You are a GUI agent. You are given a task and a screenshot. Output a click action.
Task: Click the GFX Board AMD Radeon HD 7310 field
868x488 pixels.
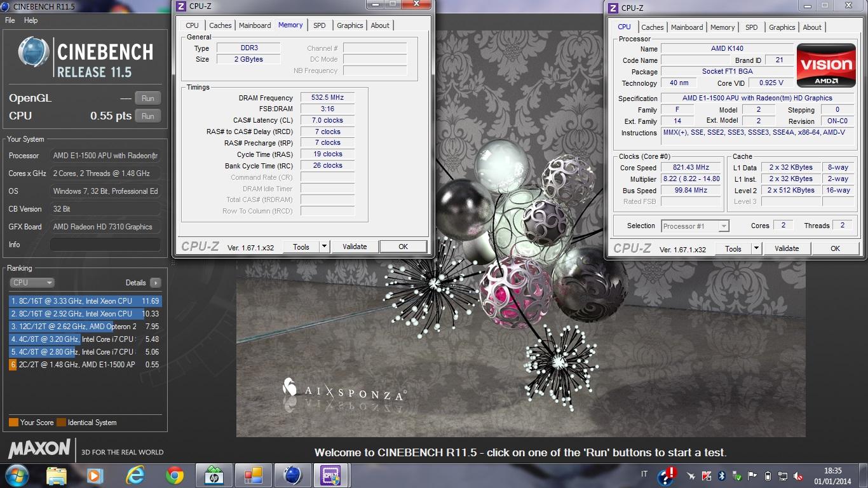(105, 227)
